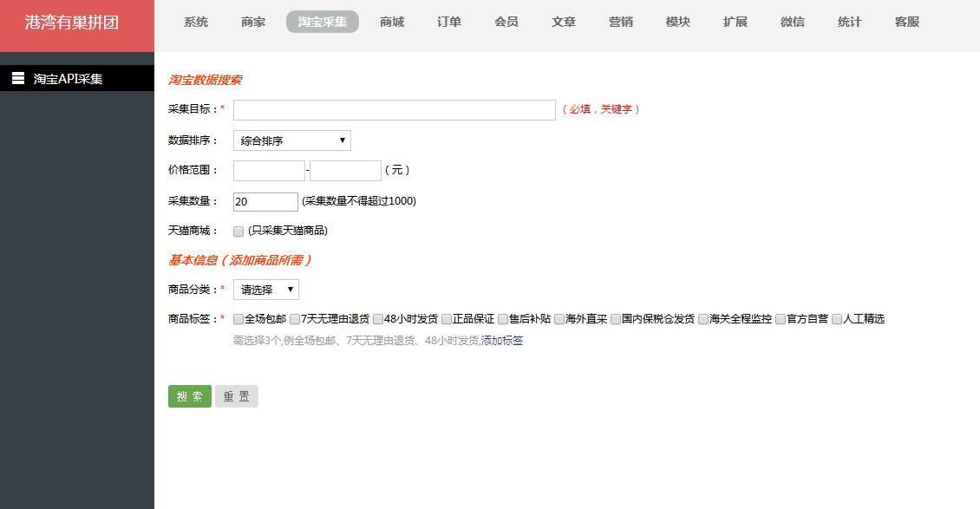This screenshot has height=509, width=980.
Task: Open the 模块 tab
Action: 678,22
